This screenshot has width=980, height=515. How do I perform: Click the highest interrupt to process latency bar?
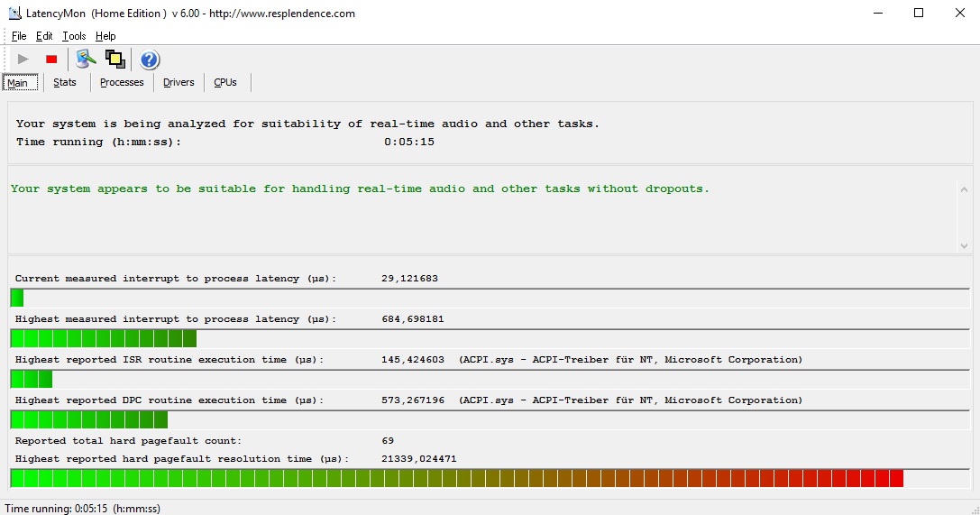(490, 339)
